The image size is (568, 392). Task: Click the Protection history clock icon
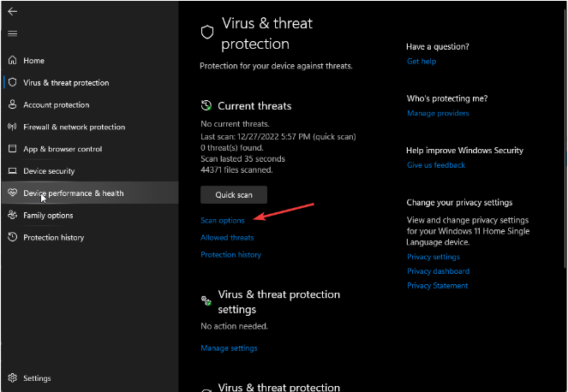(12, 238)
